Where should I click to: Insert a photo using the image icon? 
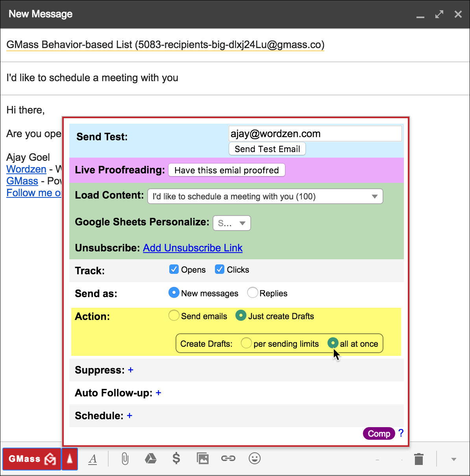(x=202, y=459)
